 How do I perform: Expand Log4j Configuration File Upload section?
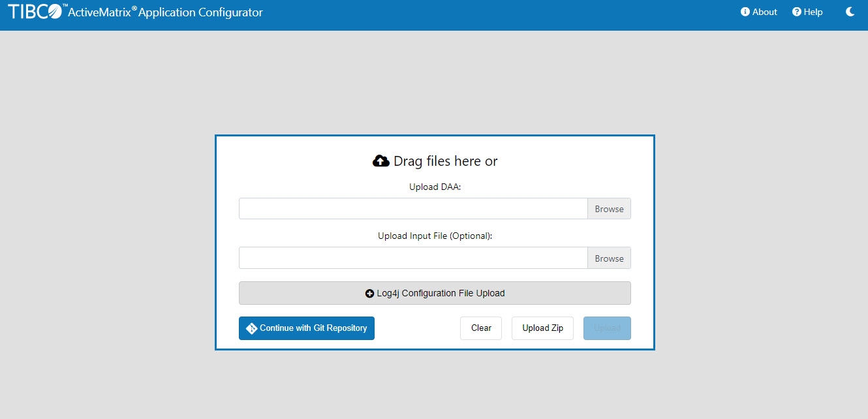435,293
